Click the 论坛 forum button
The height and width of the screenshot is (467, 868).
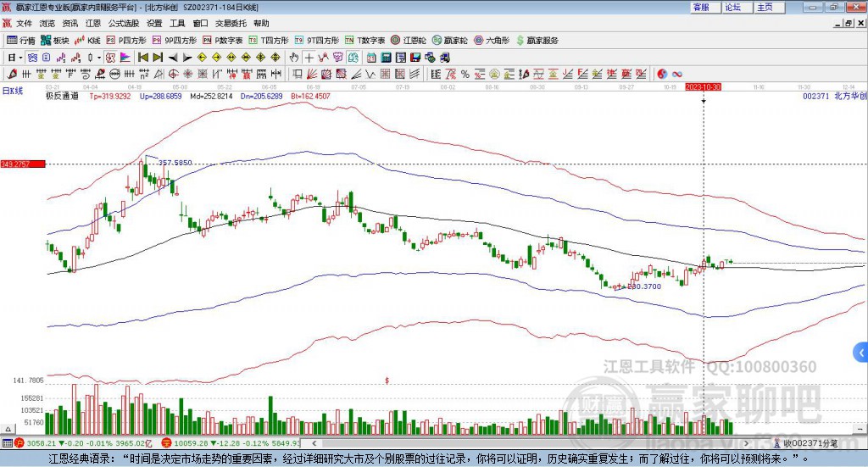737,7
